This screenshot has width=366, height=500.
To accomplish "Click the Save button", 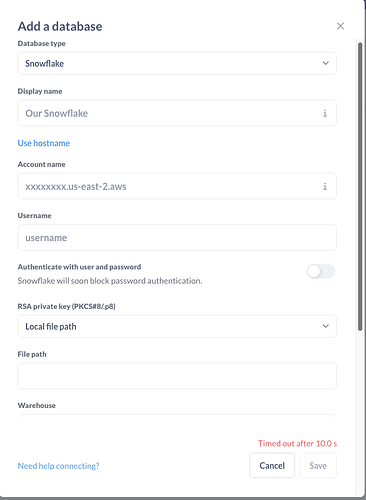I will [318, 466].
